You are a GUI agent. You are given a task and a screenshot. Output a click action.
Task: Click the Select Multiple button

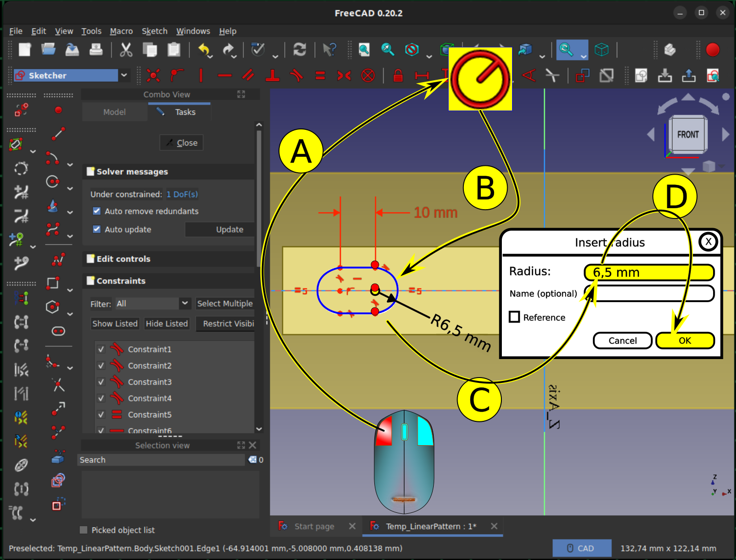point(225,304)
